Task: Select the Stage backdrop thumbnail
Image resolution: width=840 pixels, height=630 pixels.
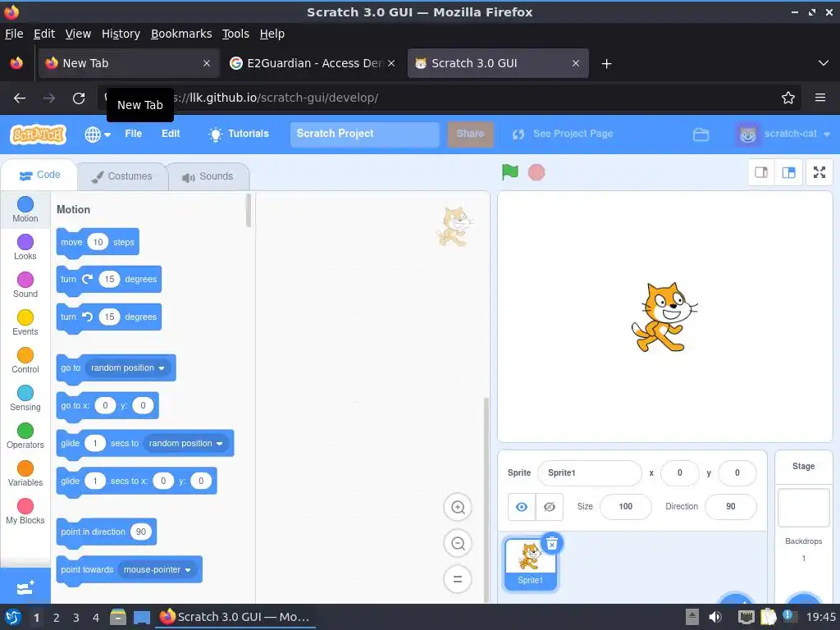Action: tap(804, 508)
